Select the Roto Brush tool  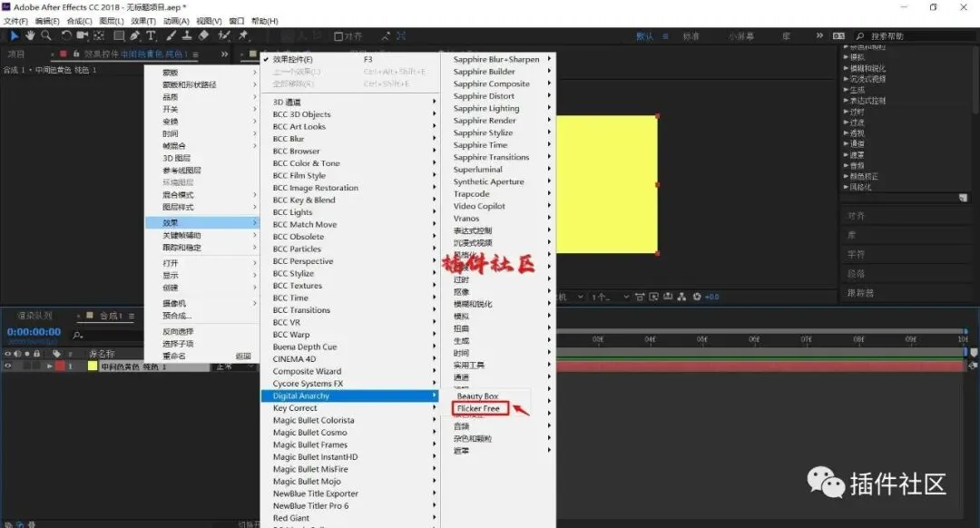(224, 35)
